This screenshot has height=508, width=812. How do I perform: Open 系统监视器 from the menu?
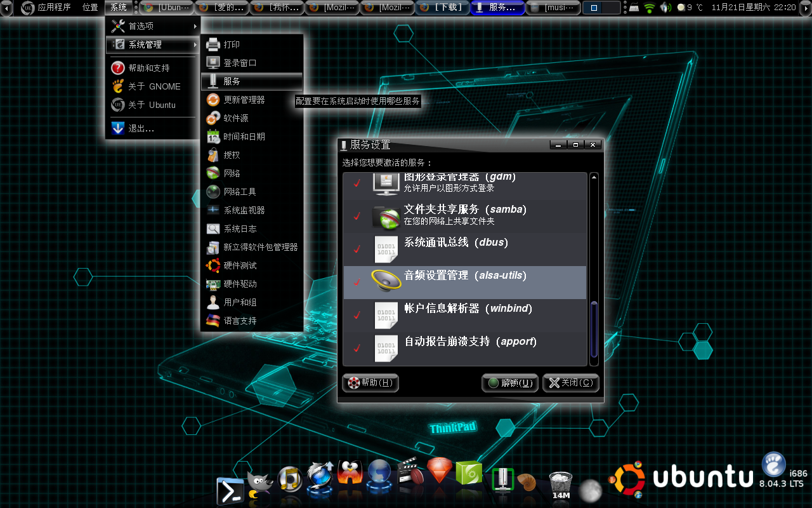[x=252, y=210]
